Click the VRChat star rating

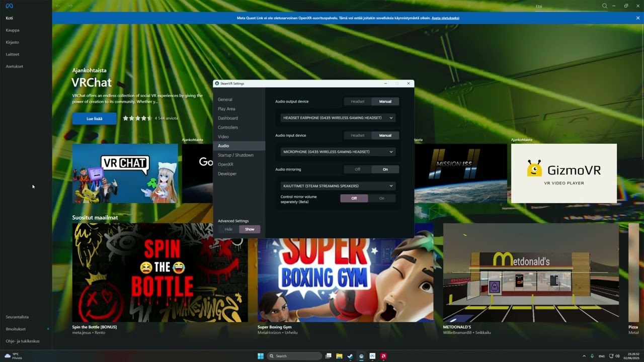pos(137,118)
